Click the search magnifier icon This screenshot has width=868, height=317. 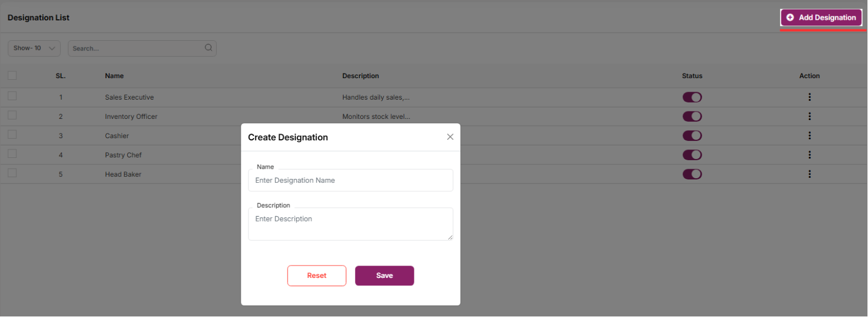coord(208,48)
